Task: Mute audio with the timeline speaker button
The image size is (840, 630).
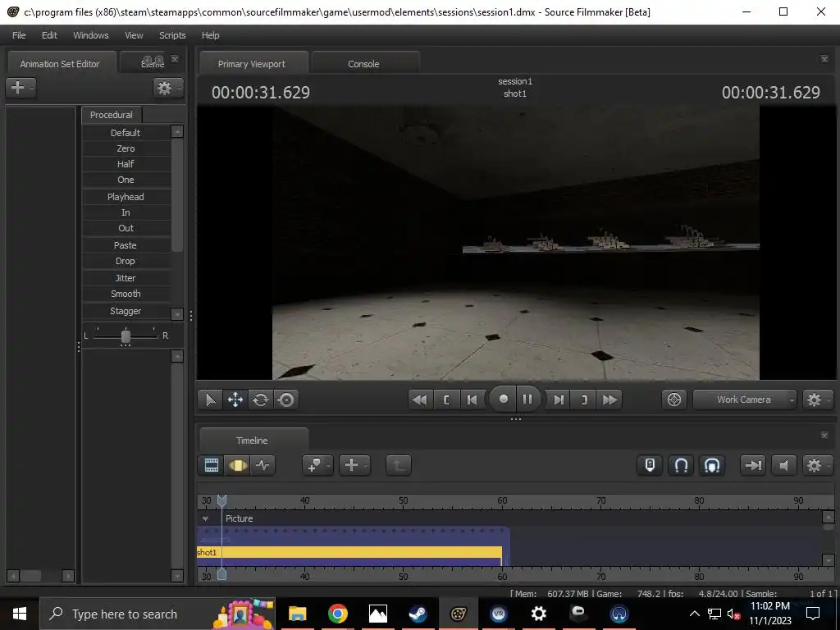Action: pyautogui.click(x=783, y=465)
